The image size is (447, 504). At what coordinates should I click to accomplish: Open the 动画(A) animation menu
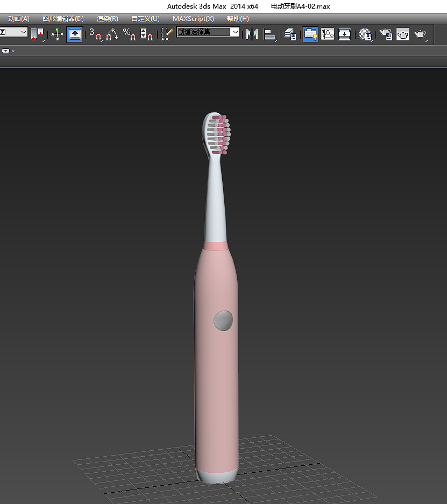pyautogui.click(x=19, y=19)
